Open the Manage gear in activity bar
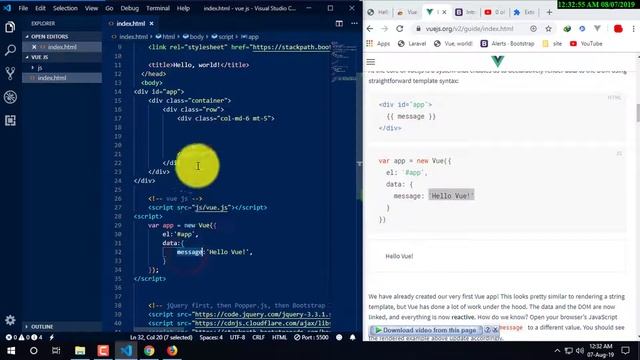The image size is (640, 360). (10, 320)
